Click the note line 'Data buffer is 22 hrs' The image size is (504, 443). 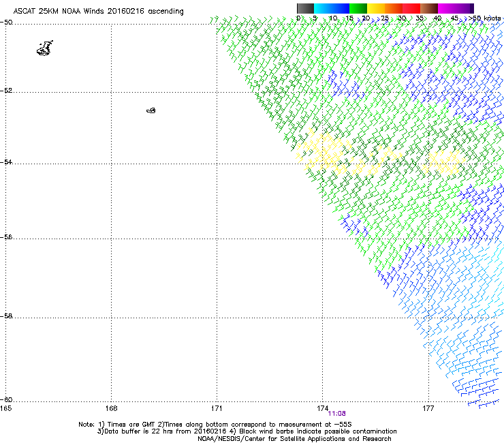(x=247, y=431)
